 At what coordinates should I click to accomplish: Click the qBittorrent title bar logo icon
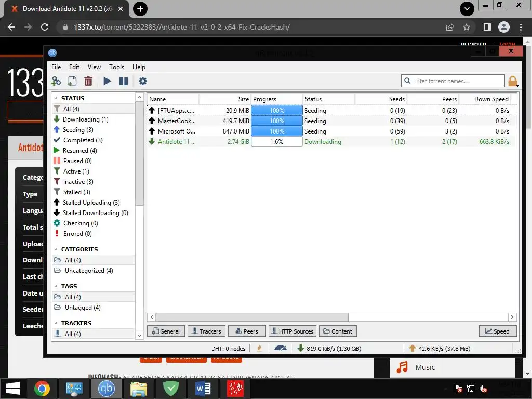[52, 53]
